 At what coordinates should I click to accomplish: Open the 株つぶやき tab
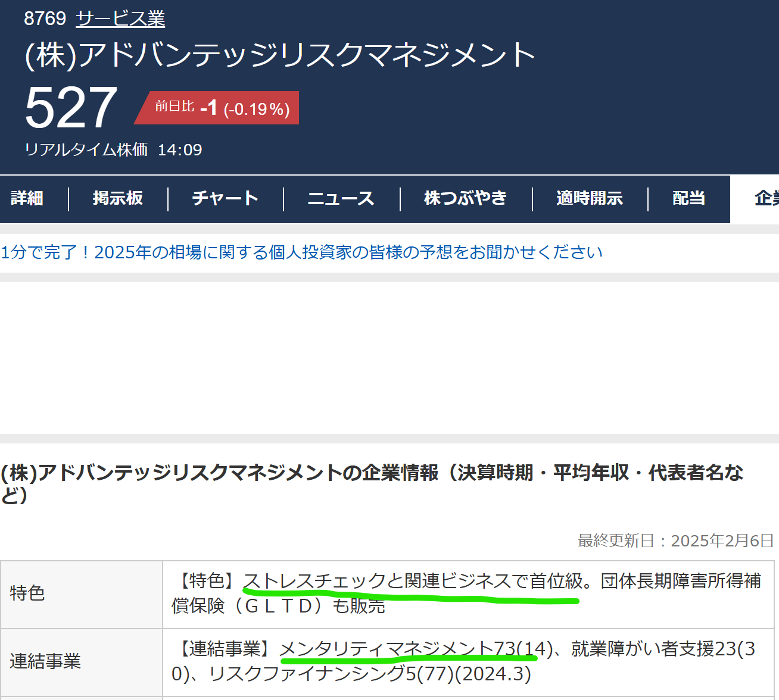pos(465,198)
